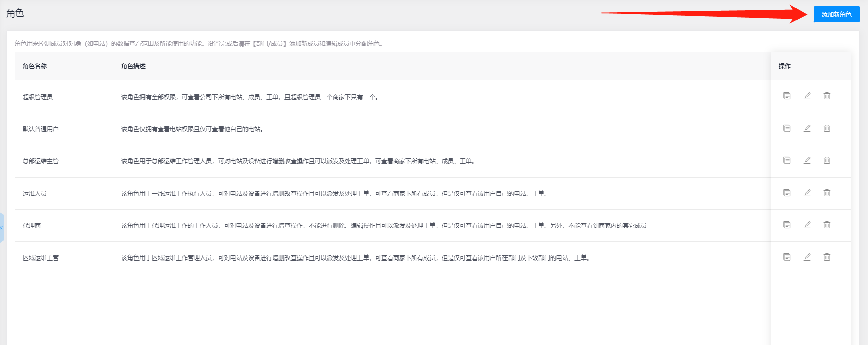Viewport: 868px width, 345px height.
Task: View details of 超级管理员 role
Action: [x=787, y=96]
